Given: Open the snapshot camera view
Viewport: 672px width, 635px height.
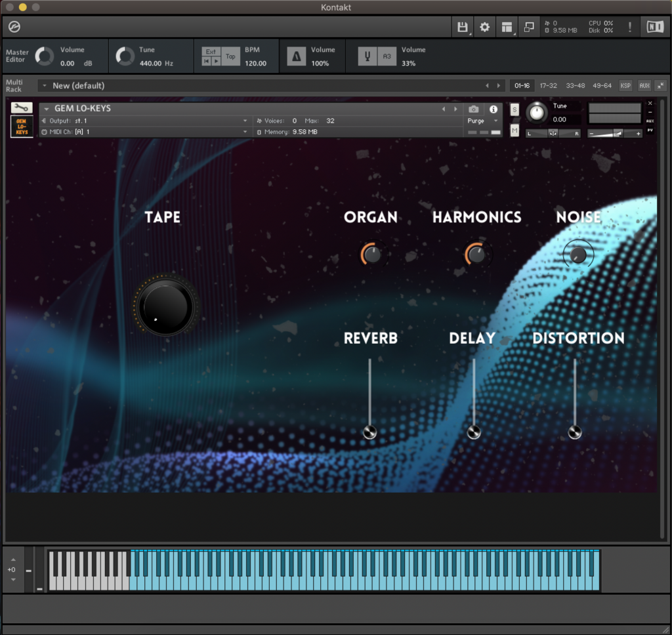Looking at the screenshot, I should 474,110.
